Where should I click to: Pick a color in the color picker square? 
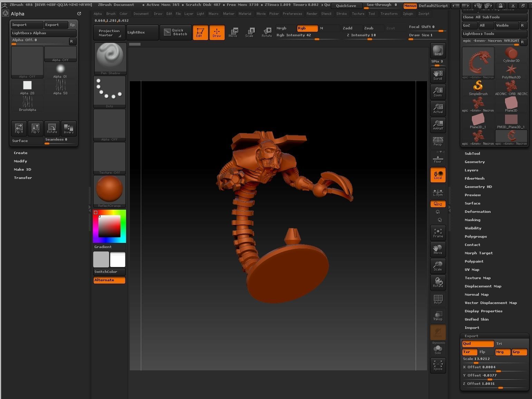[x=109, y=226]
